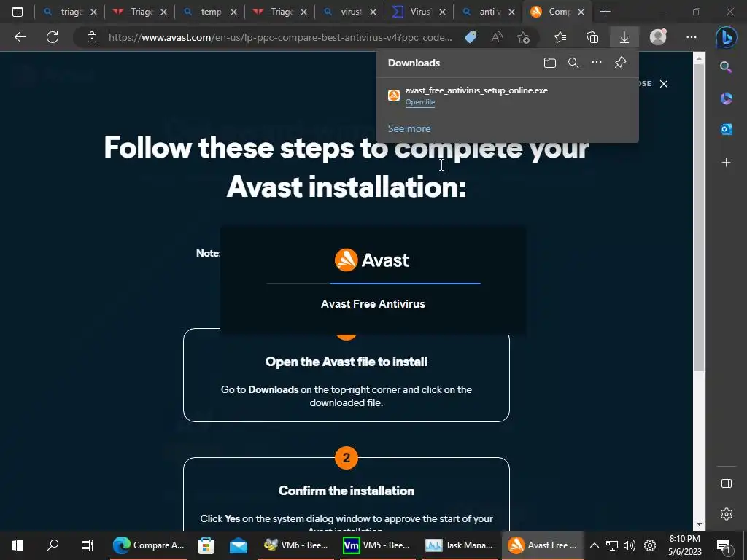Open sidebar settings gear

[x=726, y=514]
